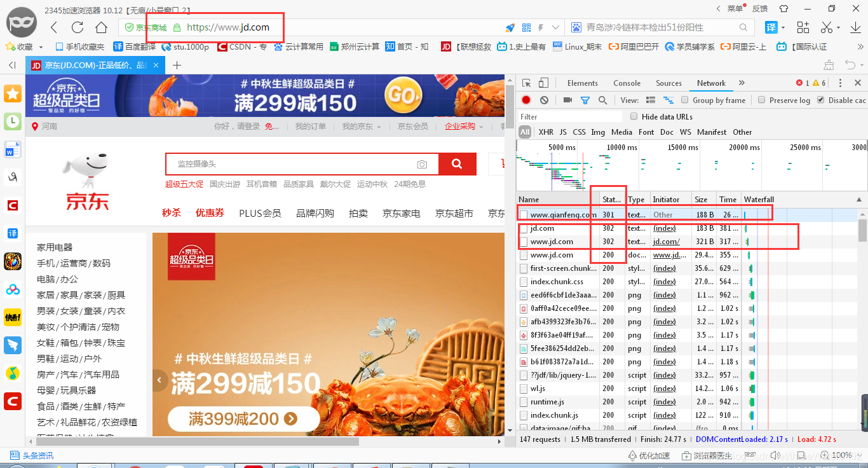Uncheck Disable cache checkbox

coord(820,100)
